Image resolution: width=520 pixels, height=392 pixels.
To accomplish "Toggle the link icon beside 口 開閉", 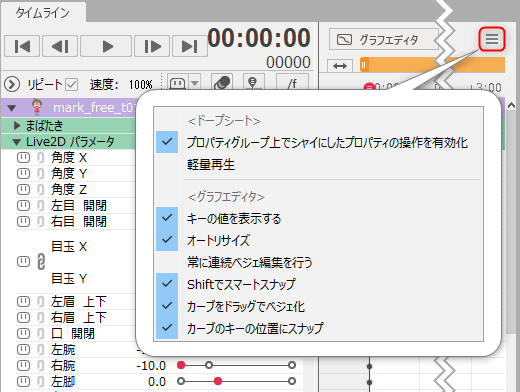I will [x=41, y=333].
